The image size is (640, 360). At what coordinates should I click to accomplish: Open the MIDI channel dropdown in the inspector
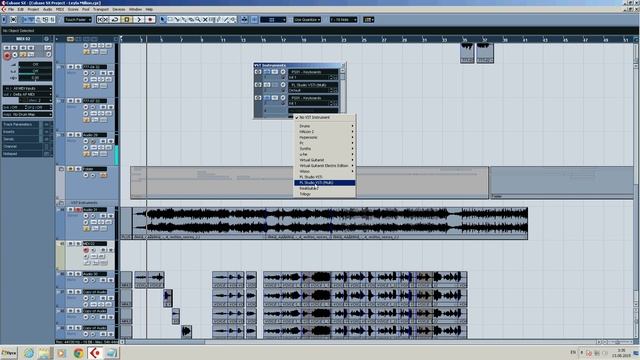(36, 100)
